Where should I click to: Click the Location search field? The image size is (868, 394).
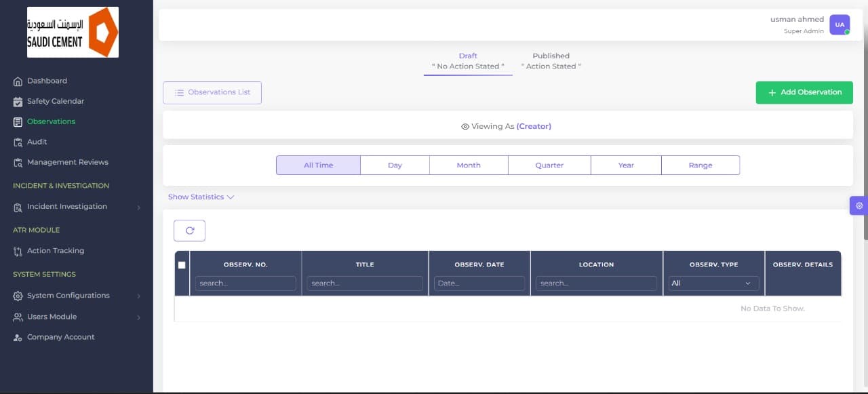596,283
